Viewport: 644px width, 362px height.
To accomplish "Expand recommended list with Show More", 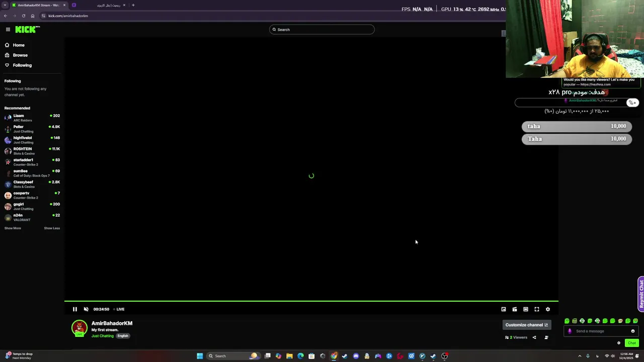I will (13, 228).
